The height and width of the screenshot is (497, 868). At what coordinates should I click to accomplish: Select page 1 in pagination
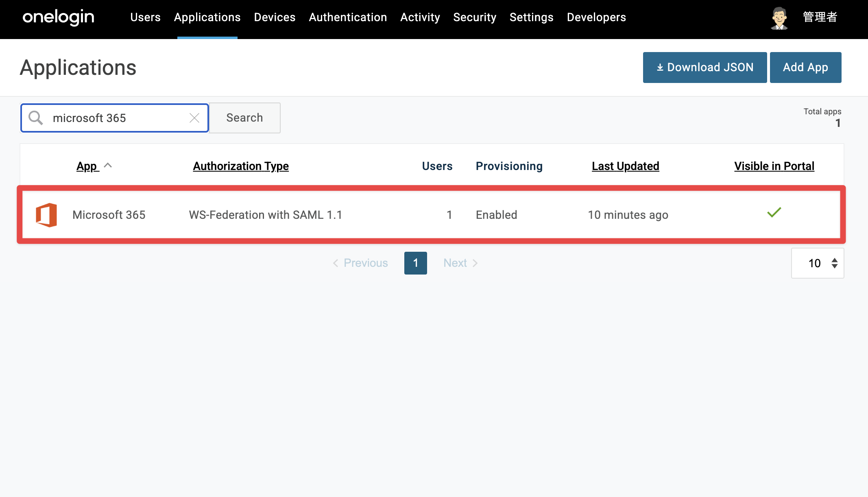[416, 263]
